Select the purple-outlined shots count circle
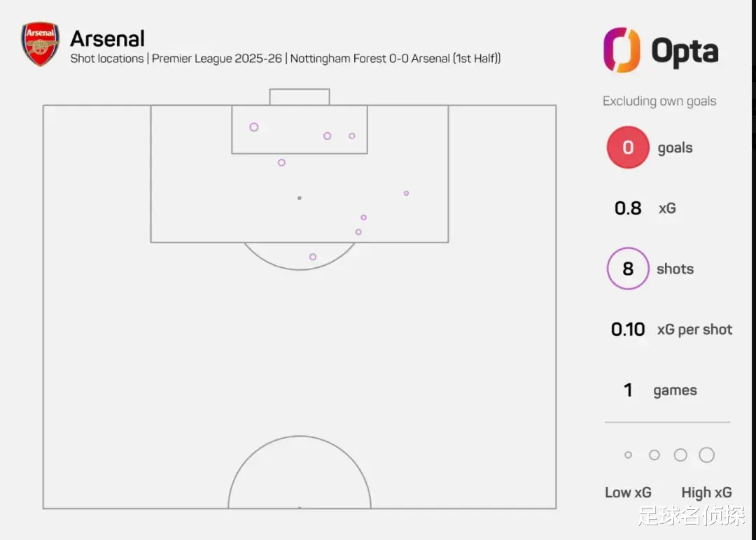The height and width of the screenshot is (540, 756). coord(628,269)
